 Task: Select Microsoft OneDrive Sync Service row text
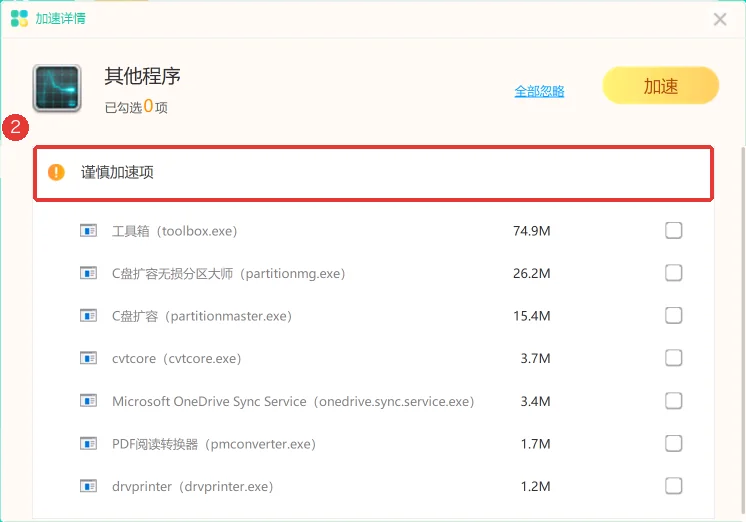pos(293,401)
